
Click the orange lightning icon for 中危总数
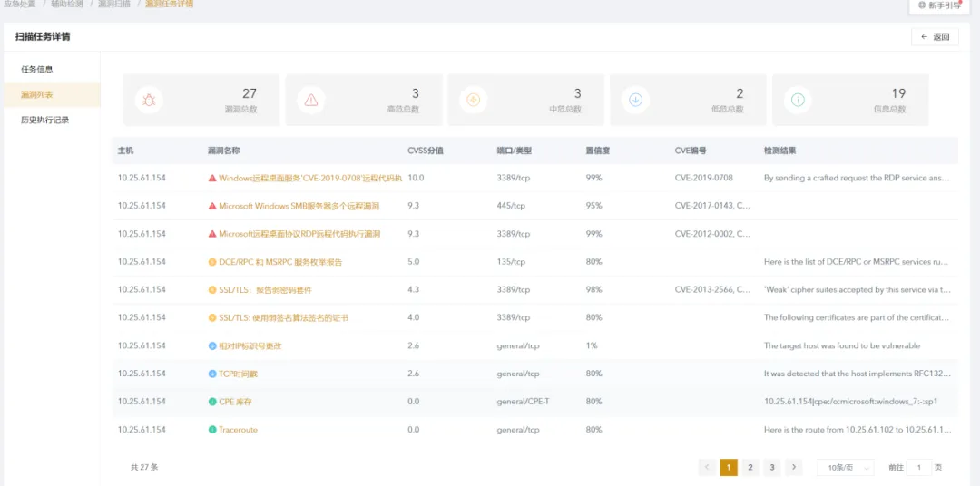[473, 100]
